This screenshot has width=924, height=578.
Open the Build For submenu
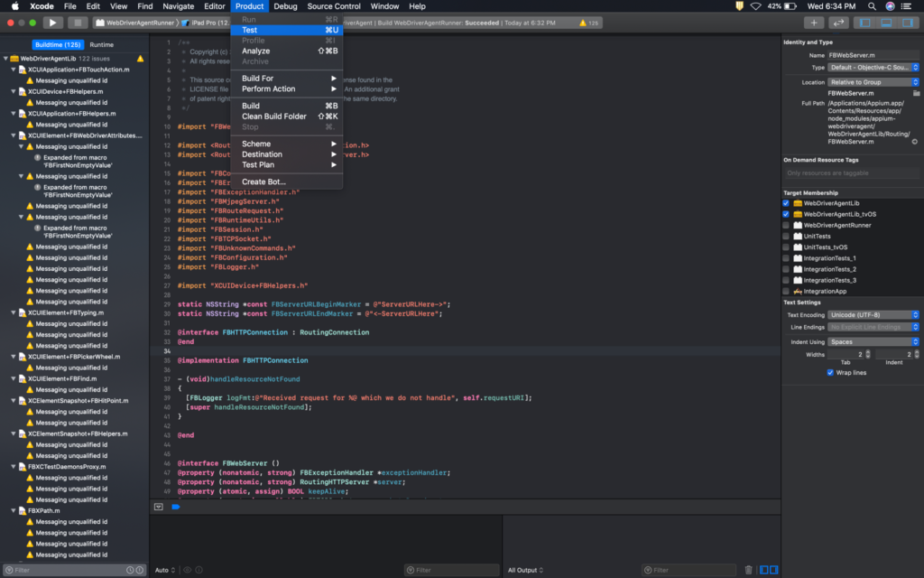click(x=286, y=79)
